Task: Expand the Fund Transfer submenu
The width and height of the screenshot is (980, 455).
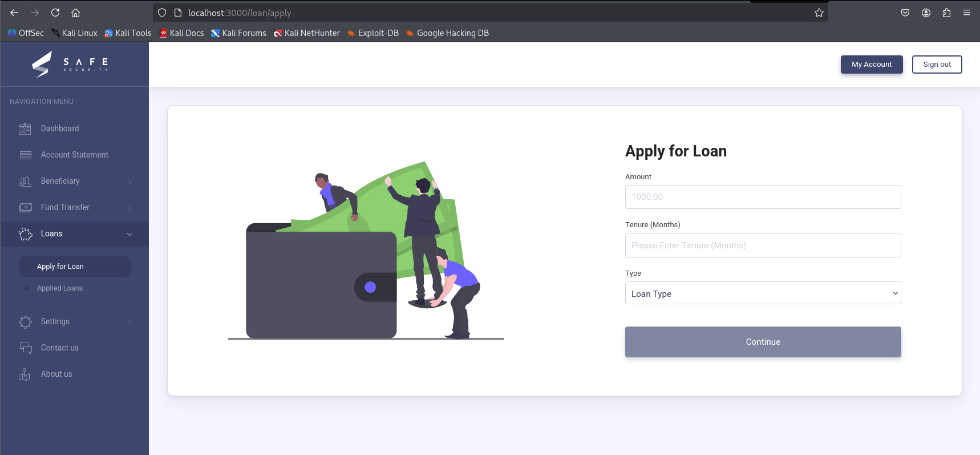Action: pos(129,208)
